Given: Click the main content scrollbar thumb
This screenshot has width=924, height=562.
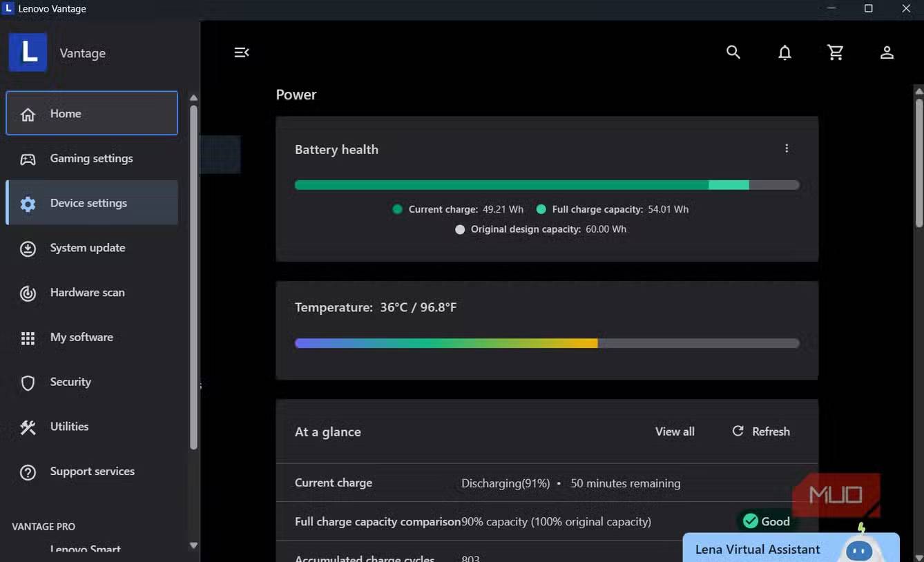Looking at the screenshot, I should pyautogui.click(x=919, y=163).
